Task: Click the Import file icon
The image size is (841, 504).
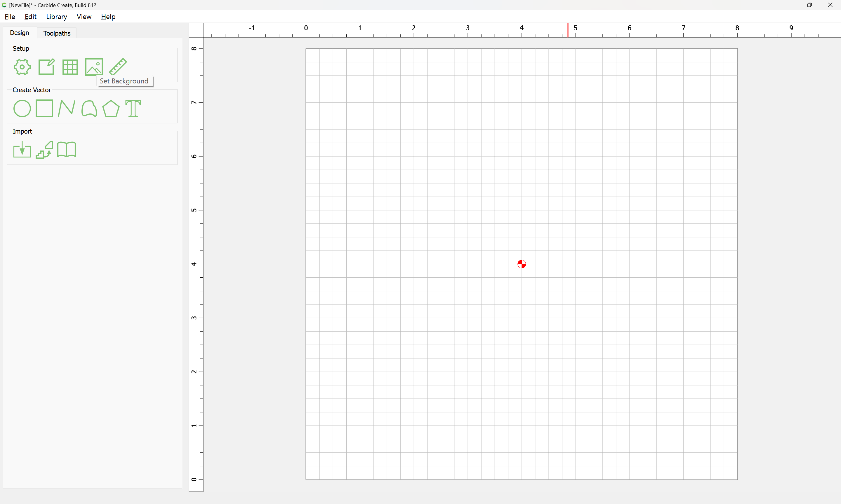Action: pyautogui.click(x=22, y=150)
